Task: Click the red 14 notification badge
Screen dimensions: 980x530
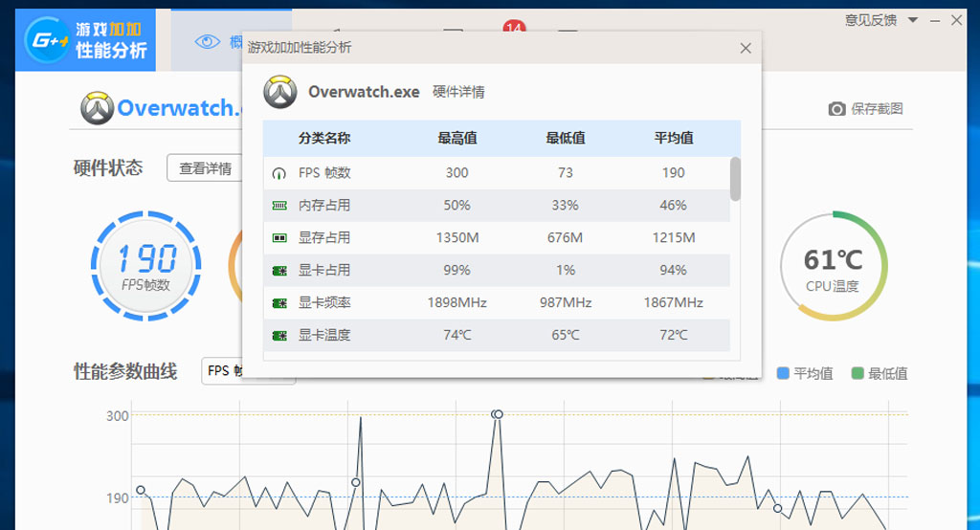Action: click(x=514, y=26)
